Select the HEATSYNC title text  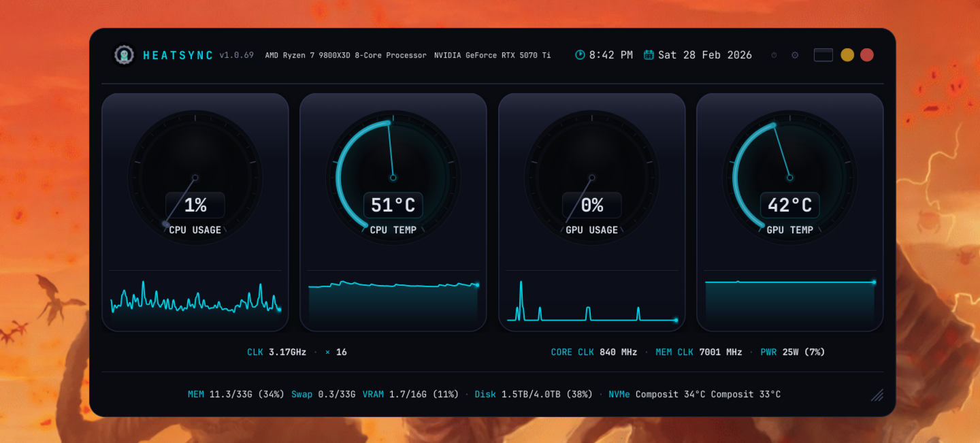[180, 55]
